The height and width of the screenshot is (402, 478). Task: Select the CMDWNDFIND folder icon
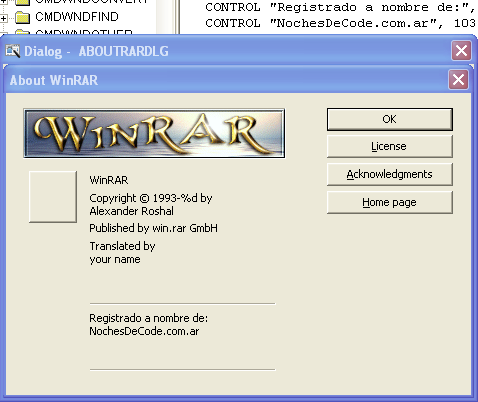pyautogui.click(x=22, y=17)
